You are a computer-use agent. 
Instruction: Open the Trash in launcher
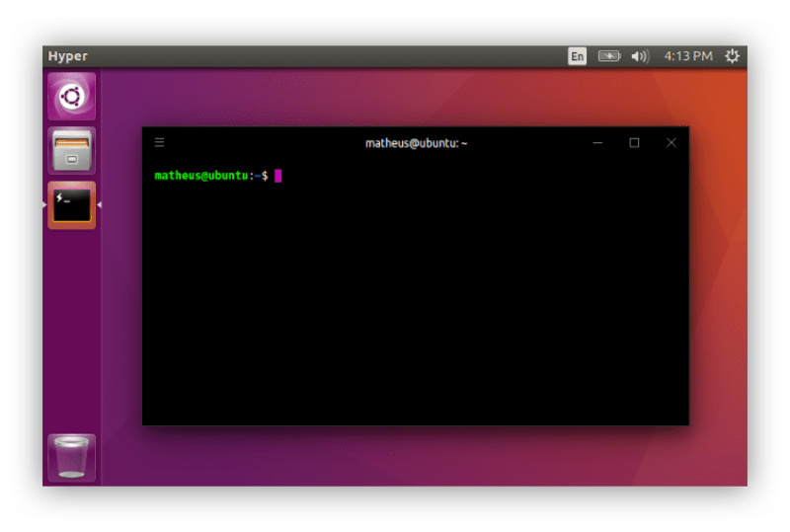click(x=71, y=457)
